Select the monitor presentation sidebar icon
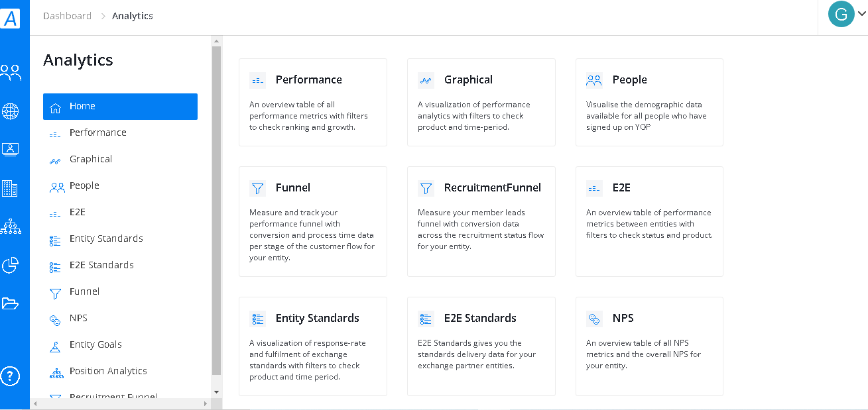868x410 pixels. [11, 150]
